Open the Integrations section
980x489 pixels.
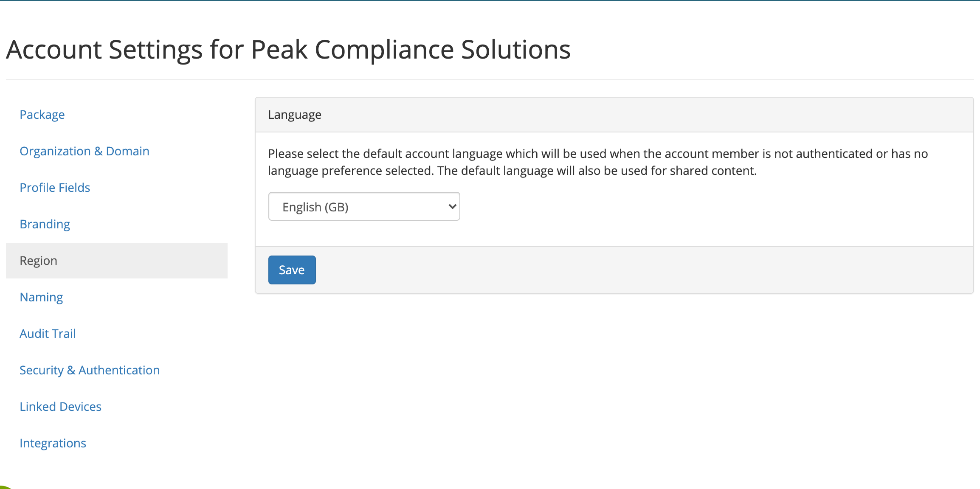53,443
